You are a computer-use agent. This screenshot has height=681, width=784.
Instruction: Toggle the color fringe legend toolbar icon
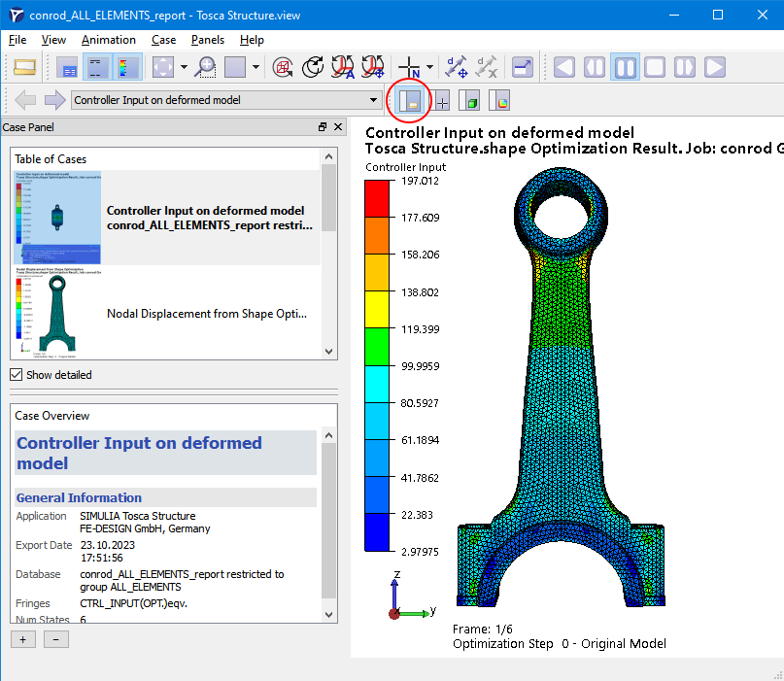(x=127, y=67)
